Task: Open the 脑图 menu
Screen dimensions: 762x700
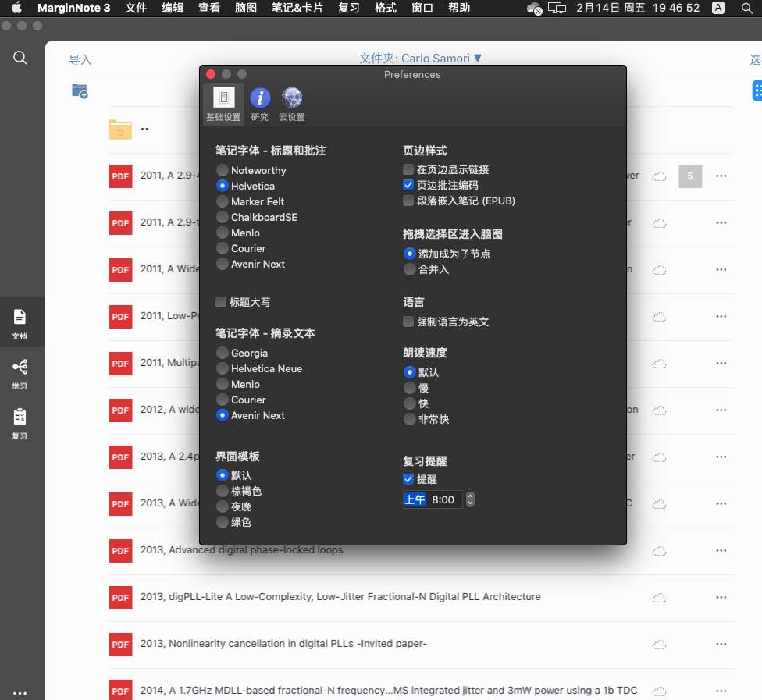Action: 246,9
